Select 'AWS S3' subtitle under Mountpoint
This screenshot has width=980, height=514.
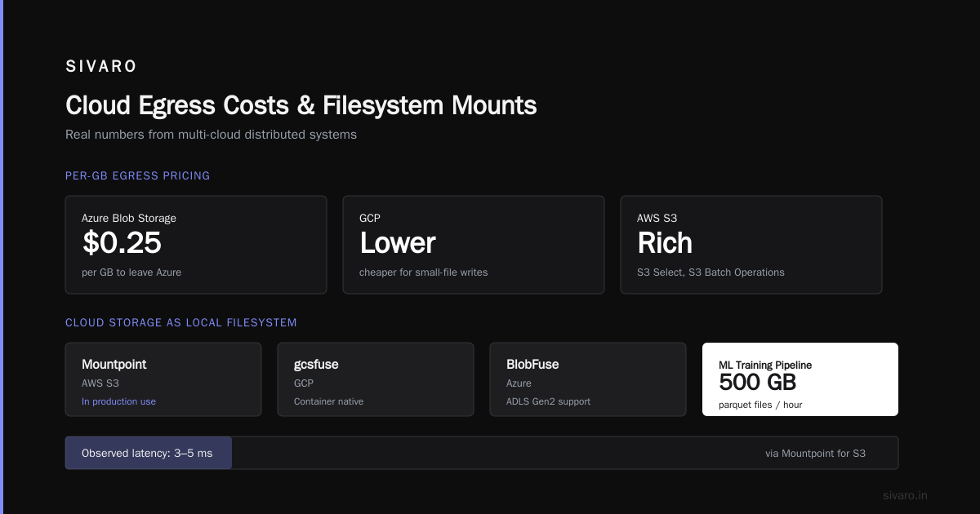click(99, 383)
